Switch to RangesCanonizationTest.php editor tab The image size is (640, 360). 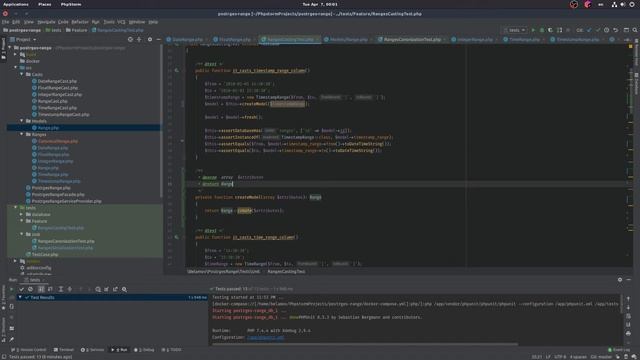click(x=412, y=40)
